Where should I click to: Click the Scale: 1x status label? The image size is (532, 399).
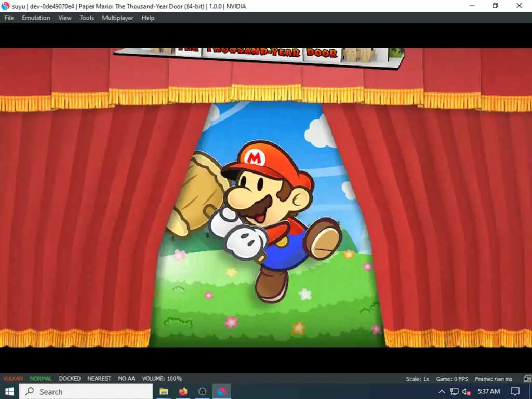click(x=418, y=379)
